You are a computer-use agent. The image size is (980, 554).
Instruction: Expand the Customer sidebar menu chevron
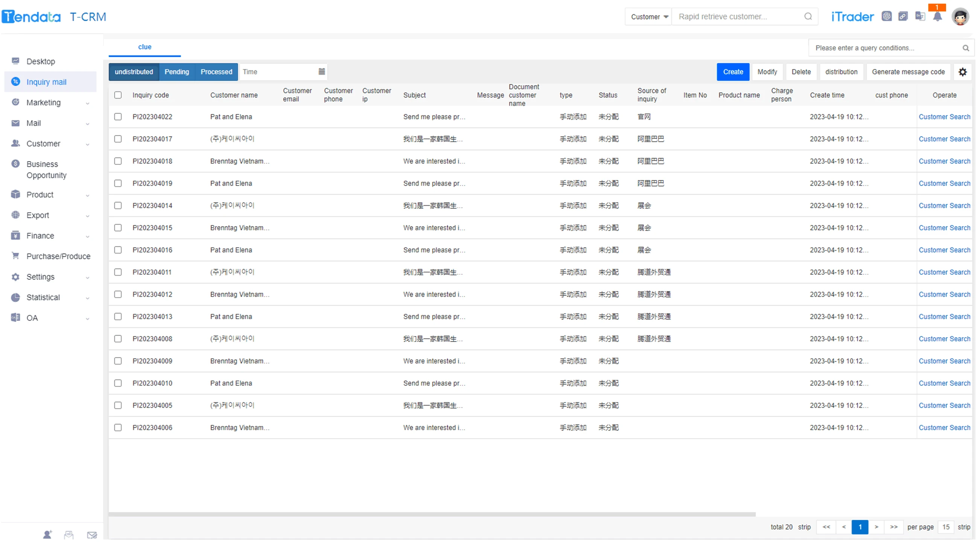pyautogui.click(x=87, y=144)
